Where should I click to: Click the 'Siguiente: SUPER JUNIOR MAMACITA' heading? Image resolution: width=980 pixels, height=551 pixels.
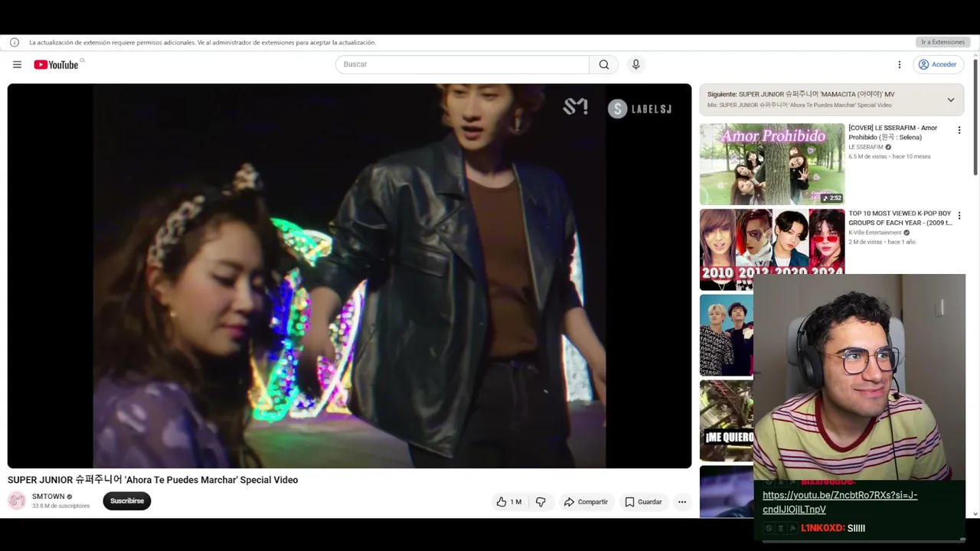(801, 94)
